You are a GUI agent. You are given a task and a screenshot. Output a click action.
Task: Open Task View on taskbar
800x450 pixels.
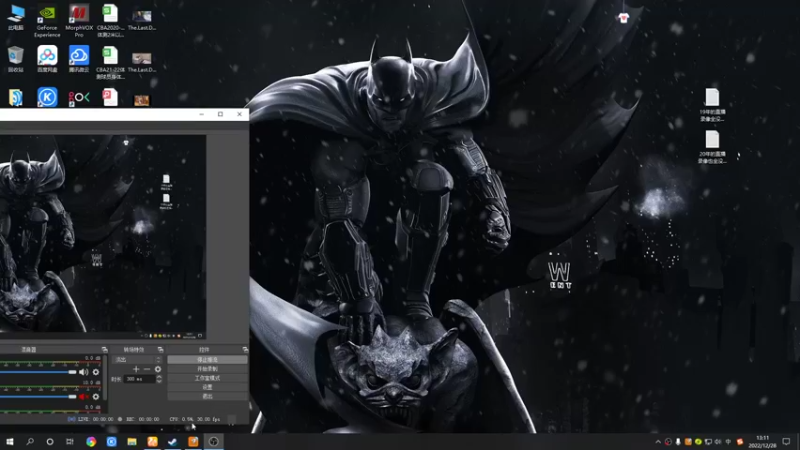click(70, 441)
